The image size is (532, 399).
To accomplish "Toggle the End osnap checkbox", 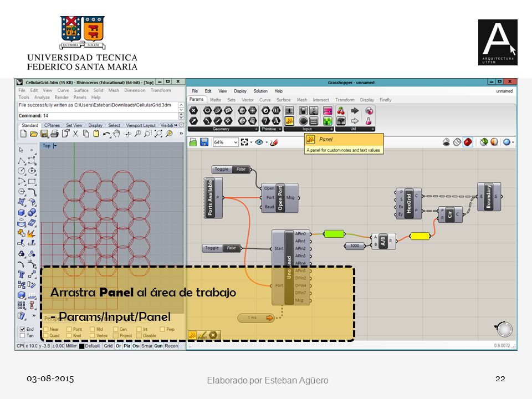I will click(x=22, y=329).
